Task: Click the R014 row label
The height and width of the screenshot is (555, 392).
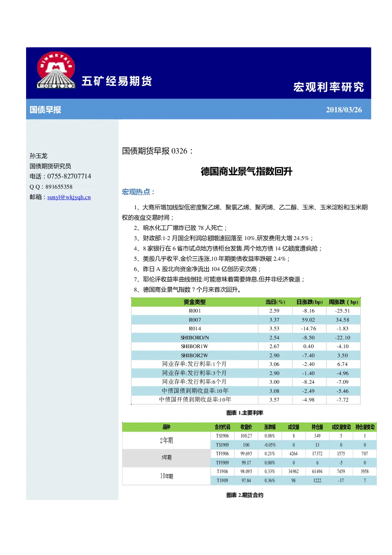Action: point(195,329)
